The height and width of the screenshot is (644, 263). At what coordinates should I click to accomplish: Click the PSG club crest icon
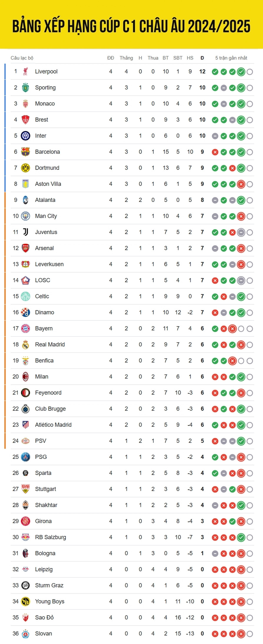[x=26, y=457]
